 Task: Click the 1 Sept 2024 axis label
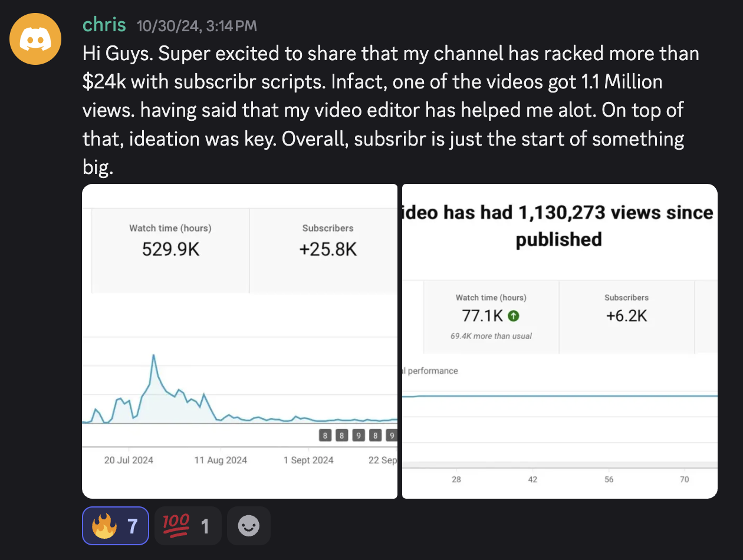(308, 460)
